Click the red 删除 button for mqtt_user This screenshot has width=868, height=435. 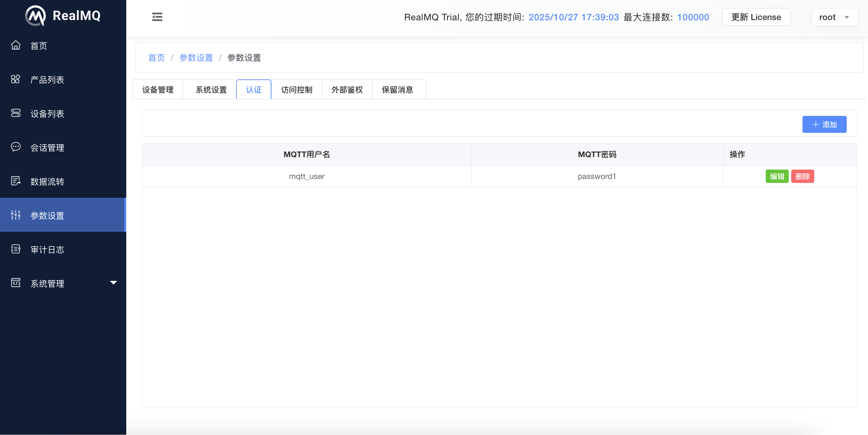click(803, 177)
